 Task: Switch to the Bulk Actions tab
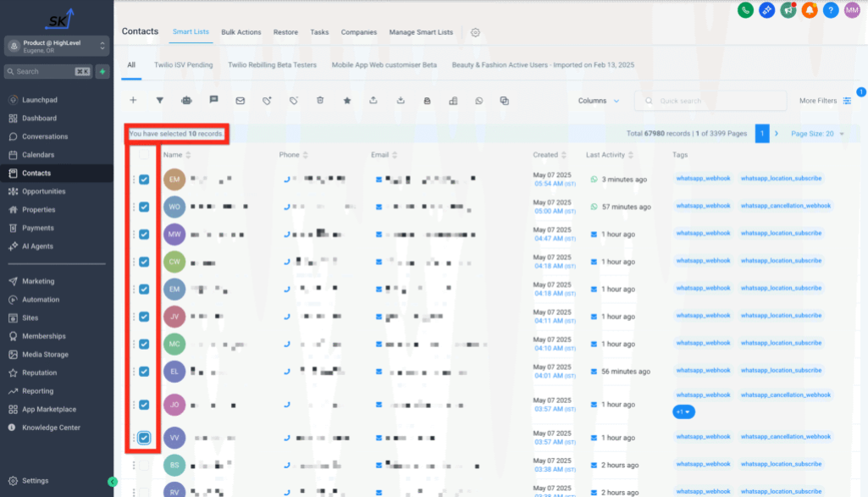pos(240,32)
